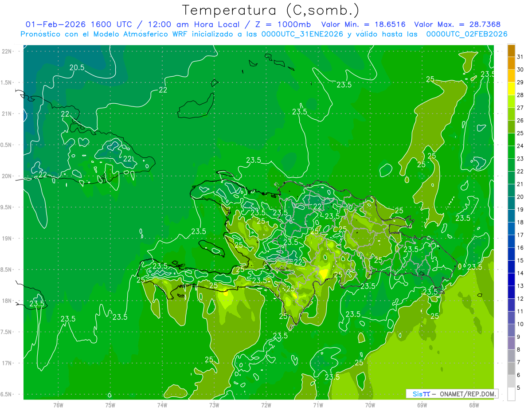Click the 22N latitude axis label
Screen dimensions: 532x411
6,51
